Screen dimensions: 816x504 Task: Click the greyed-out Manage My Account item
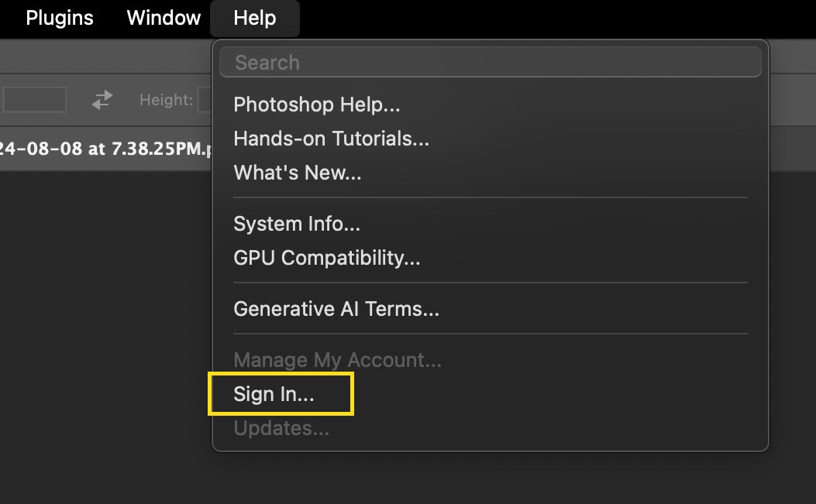(x=337, y=360)
